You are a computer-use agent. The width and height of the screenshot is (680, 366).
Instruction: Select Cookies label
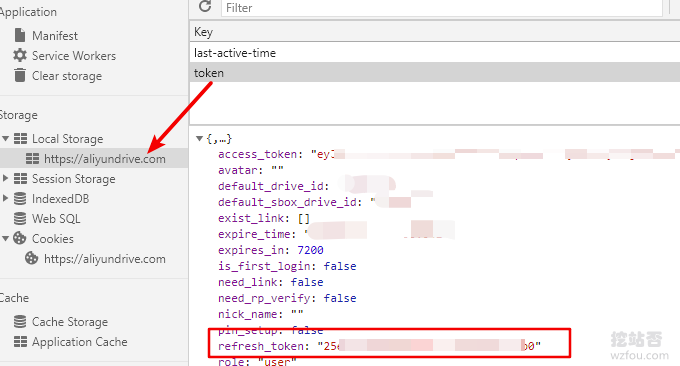tap(53, 239)
